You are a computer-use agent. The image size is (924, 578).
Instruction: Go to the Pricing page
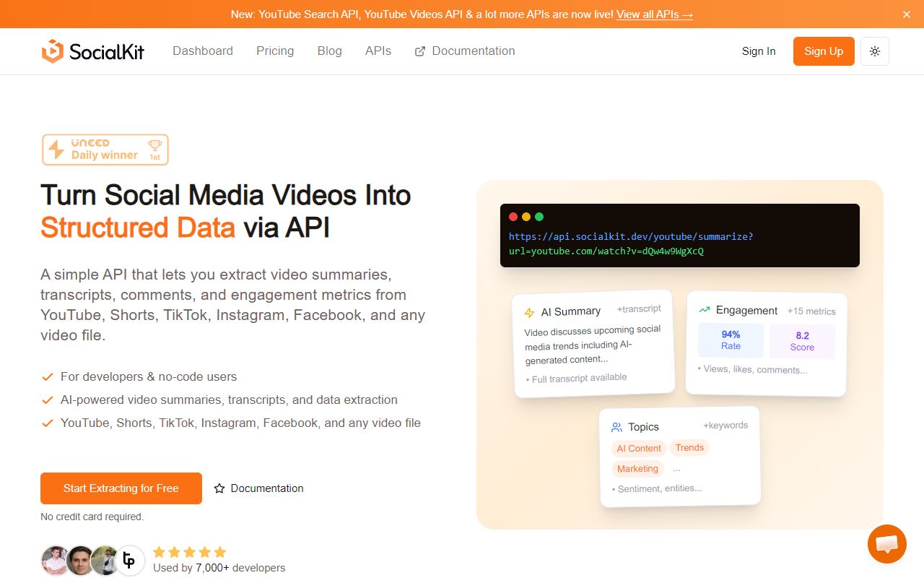(x=274, y=51)
